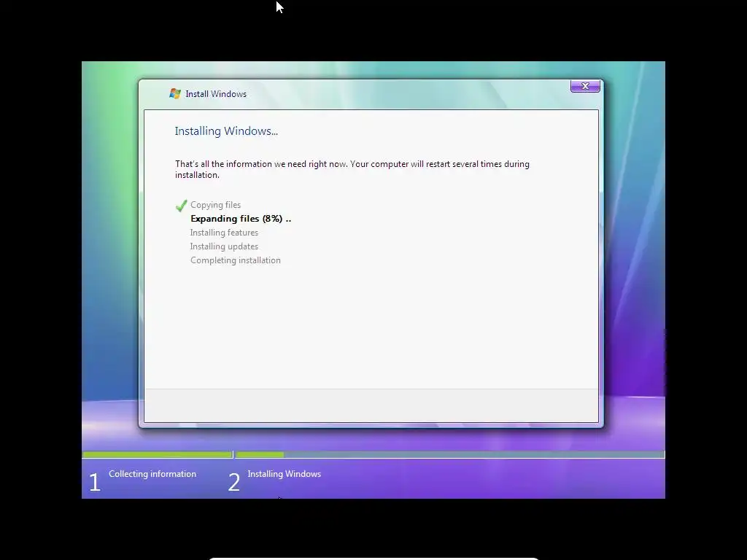This screenshot has height=560, width=747.
Task: Close the Install Windows dialog
Action: click(585, 86)
